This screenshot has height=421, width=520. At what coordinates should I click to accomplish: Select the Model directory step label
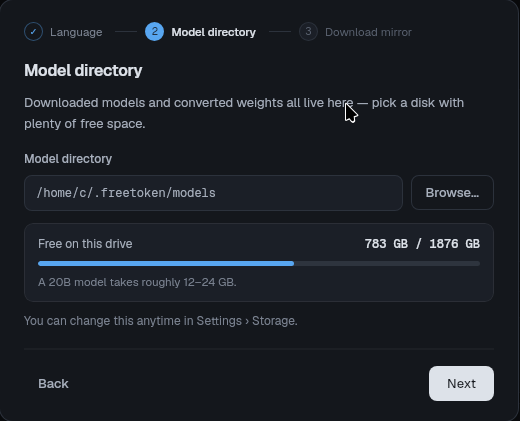214,32
